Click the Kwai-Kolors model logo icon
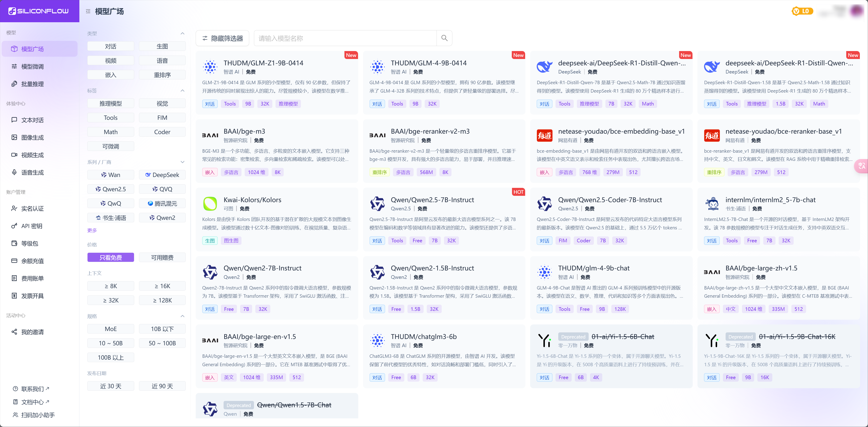This screenshot has height=427, width=868. pos(210,204)
